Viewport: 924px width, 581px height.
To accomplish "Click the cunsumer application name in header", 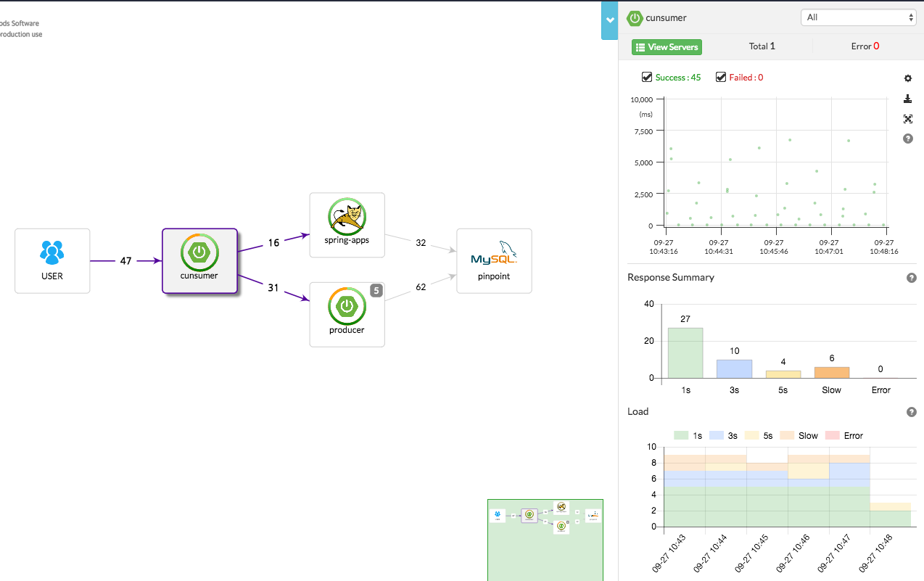I will point(666,18).
